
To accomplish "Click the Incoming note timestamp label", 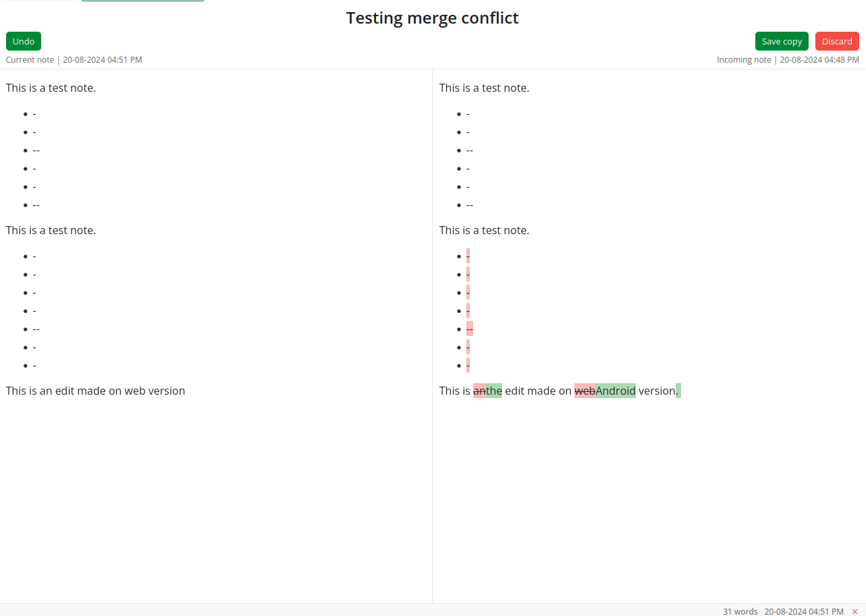I will [788, 60].
